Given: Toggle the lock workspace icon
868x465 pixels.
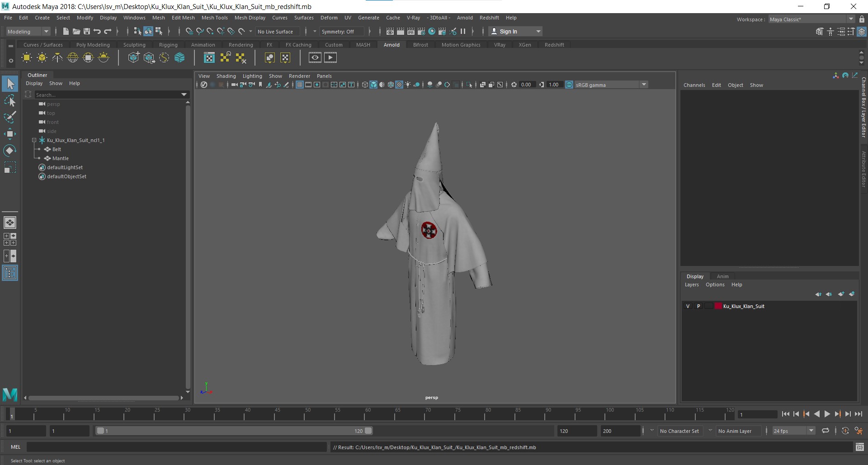Looking at the screenshot, I should pyautogui.click(x=862, y=19).
